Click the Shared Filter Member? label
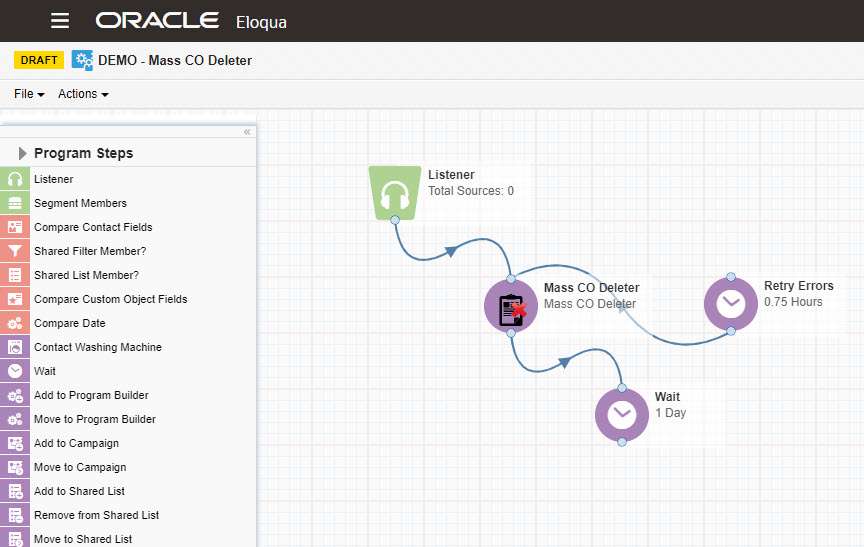Viewport: 864px width, 547px height. (x=90, y=251)
